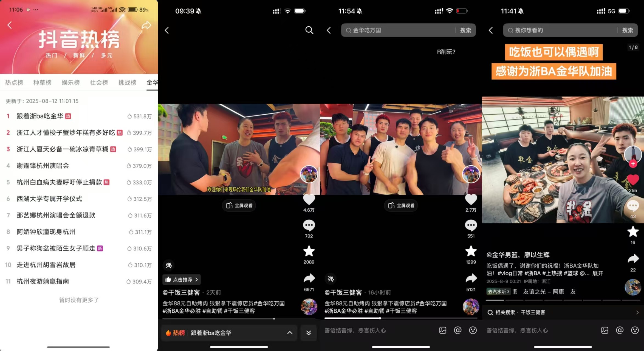This screenshot has width=644, height=351.
Task: Open related search 干饭三健客 chevron row
Action: pos(563,312)
